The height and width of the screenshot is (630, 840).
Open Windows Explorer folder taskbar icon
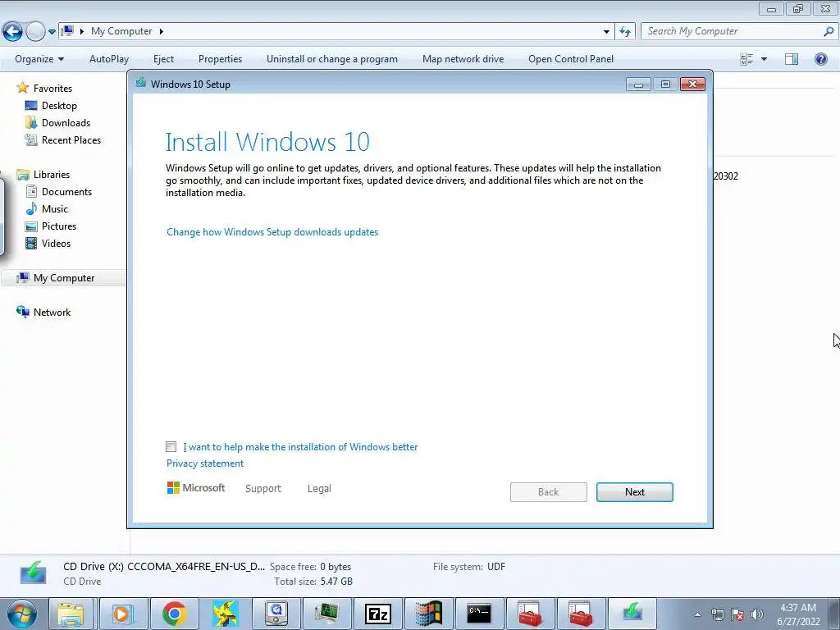(71, 614)
